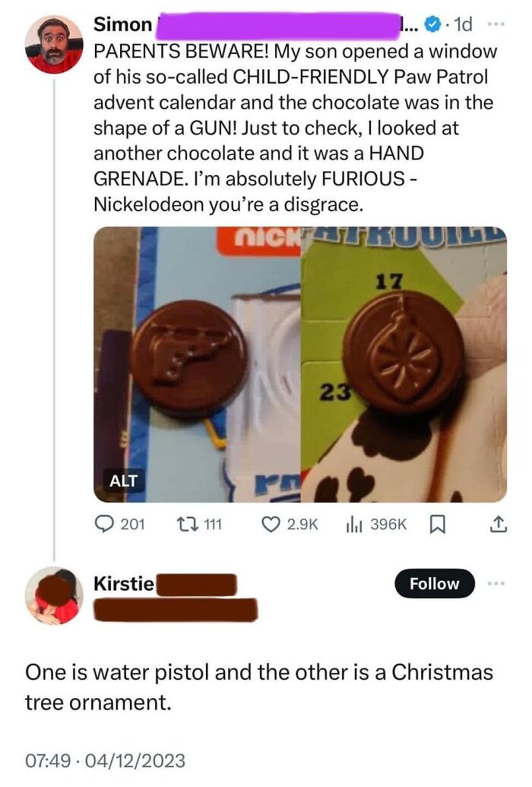Click the tweet timestamp 07:49 04/12/2023
Viewport: 532px width, 787px height.
pyautogui.click(x=104, y=758)
